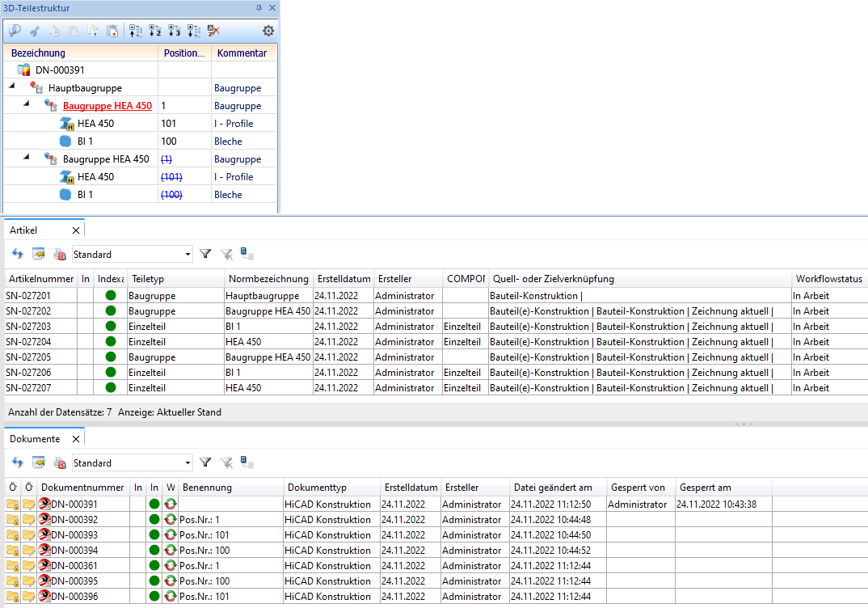Select the SN-027204 article row
The image size is (868, 608).
27,342
